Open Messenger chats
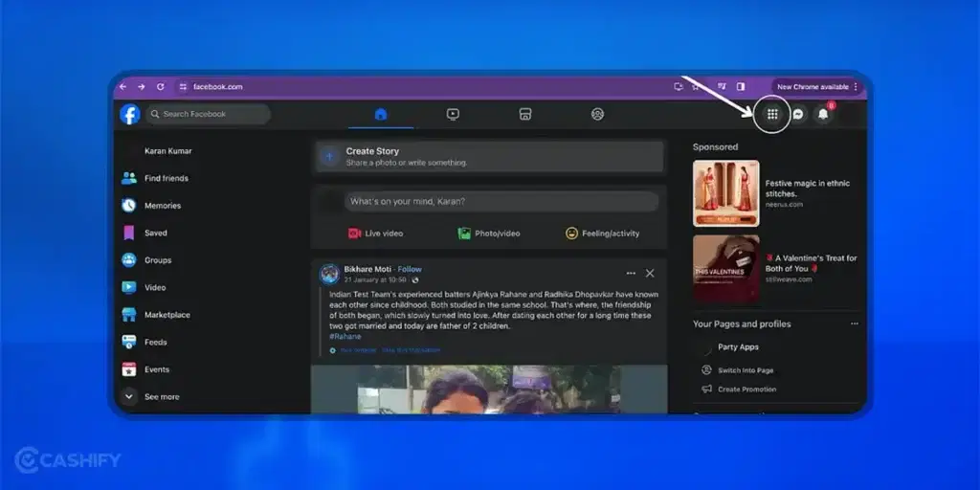This screenshot has height=490, width=980. [x=798, y=115]
